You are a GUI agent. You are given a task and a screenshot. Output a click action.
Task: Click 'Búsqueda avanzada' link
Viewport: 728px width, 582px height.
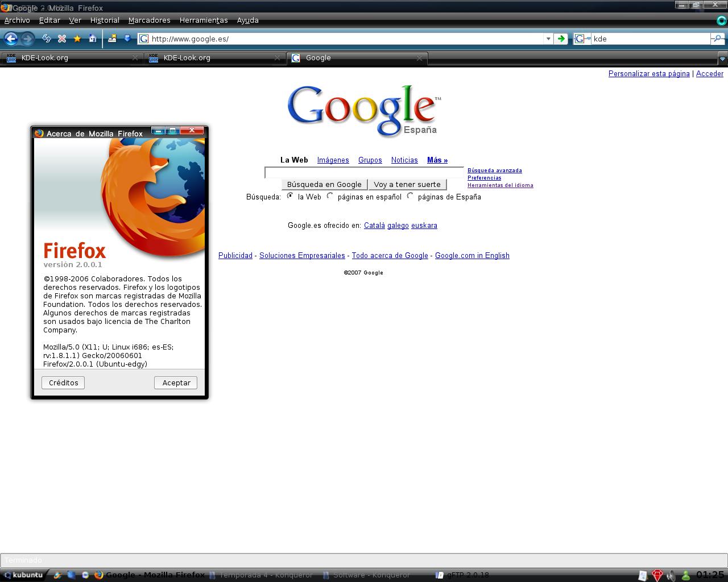click(495, 171)
